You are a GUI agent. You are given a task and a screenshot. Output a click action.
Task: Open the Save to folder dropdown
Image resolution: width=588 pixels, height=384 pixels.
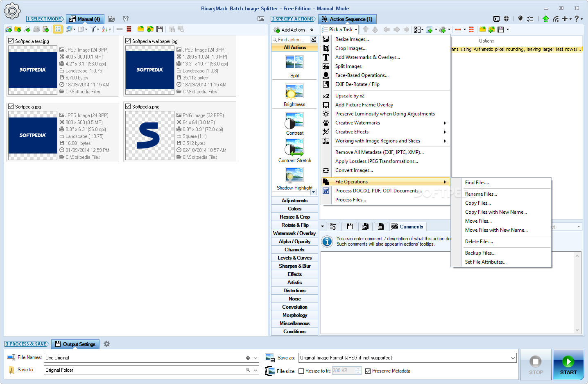tap(256, 370)
